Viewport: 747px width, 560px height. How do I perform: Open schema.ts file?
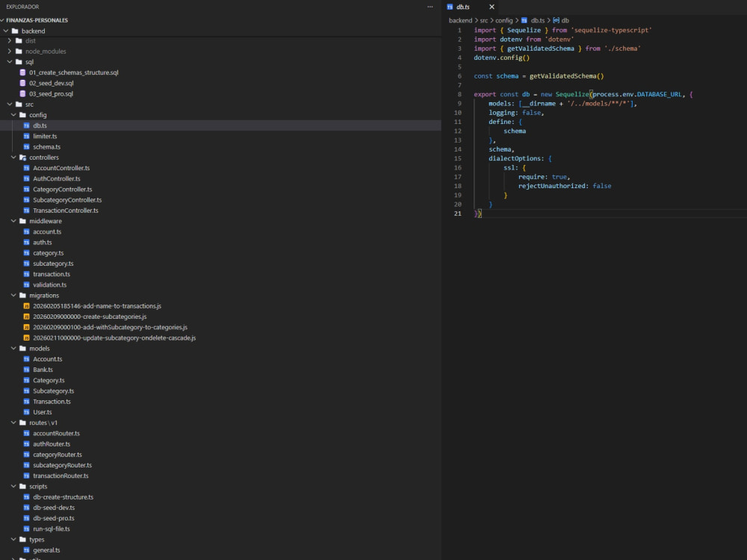click(x=46, y=146)
